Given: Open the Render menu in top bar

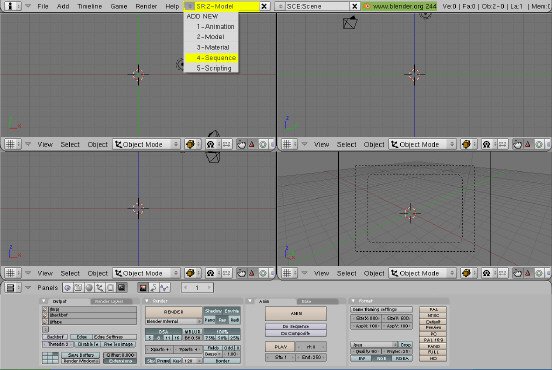Looking at the screenshot, I should pyautogui.click(x=146, y=6).
